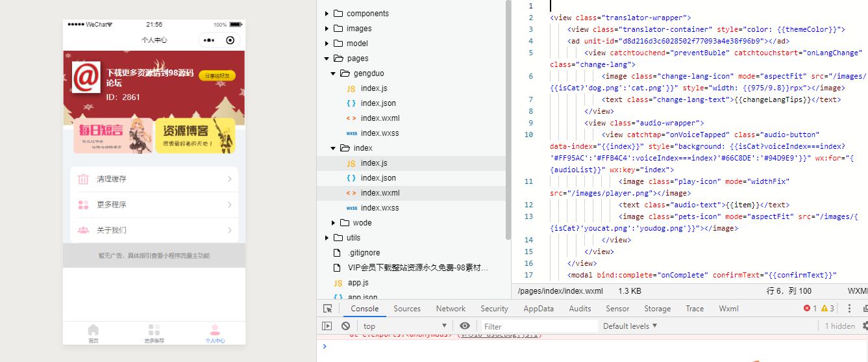Open the devtools three-dot options menu
This screenshot has height=362, width=868.
tap(850, 309)
